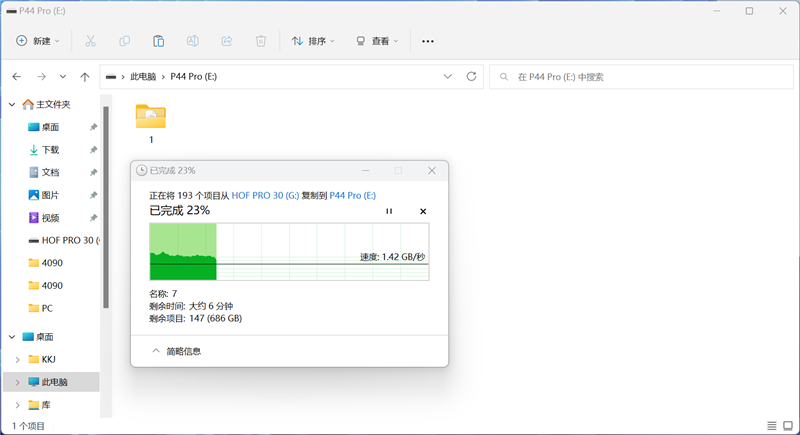Go forward with the forward arrow
Screen dimensions: 800x435
[41, 76]
